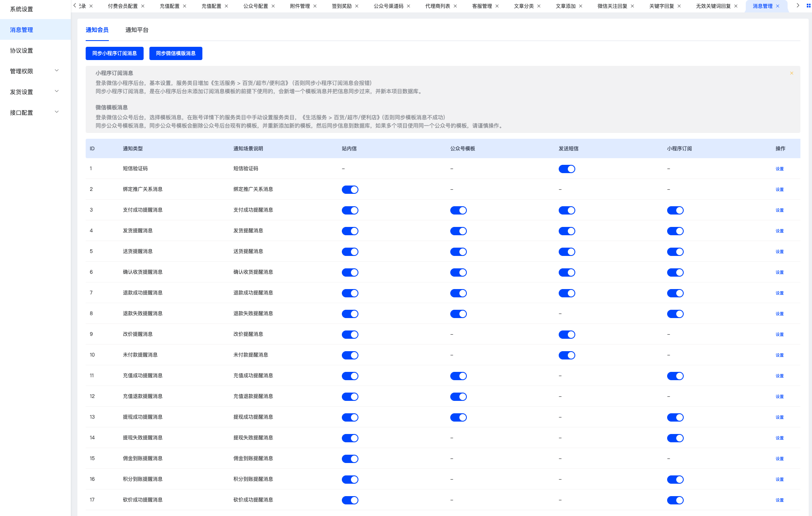Close the 文章分类 tab
This screenshot has height=516, width=812.
(x=539, y=6)
